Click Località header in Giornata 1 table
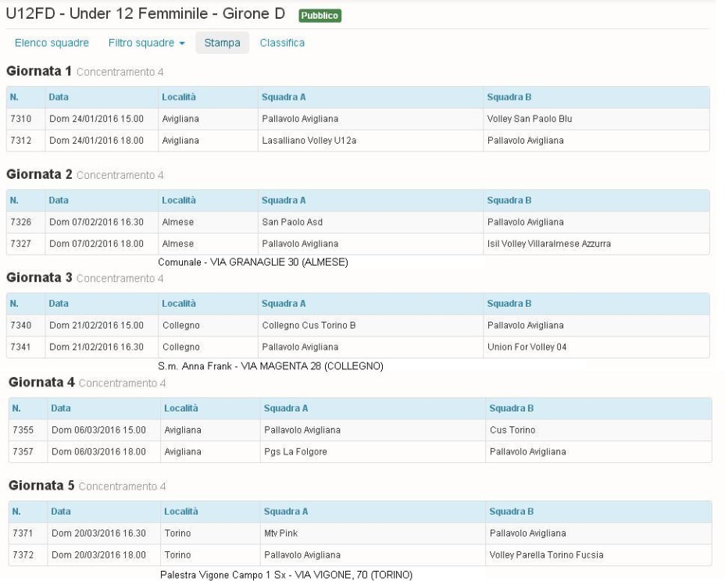 (179, 97)
